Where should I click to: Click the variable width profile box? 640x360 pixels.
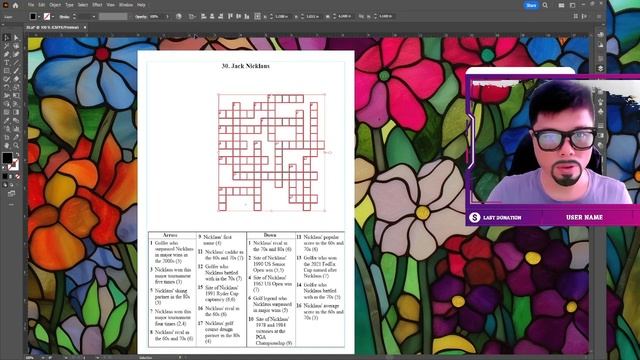tap(113, 16)
